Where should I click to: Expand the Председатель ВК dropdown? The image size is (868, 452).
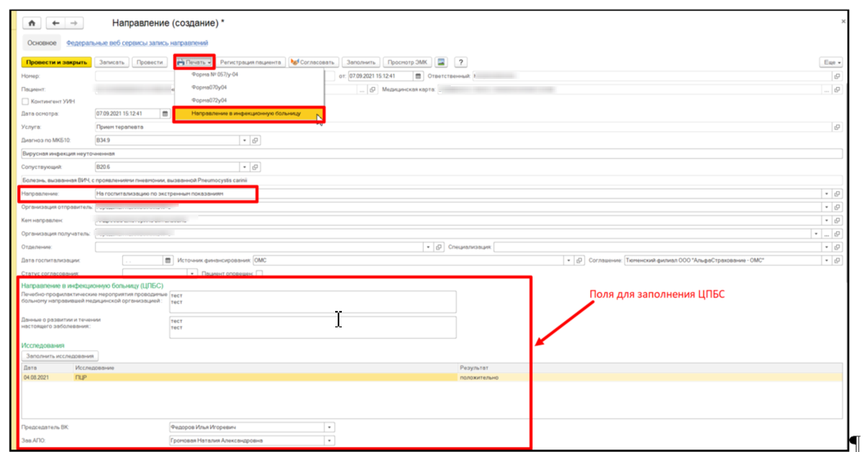(x=329, y=427)
